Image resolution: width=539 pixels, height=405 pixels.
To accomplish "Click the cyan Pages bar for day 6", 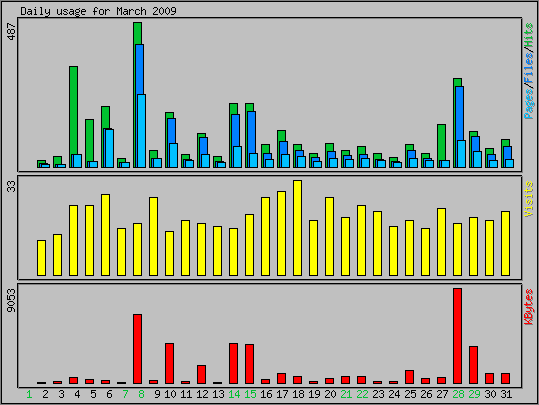I will (109, 149).
